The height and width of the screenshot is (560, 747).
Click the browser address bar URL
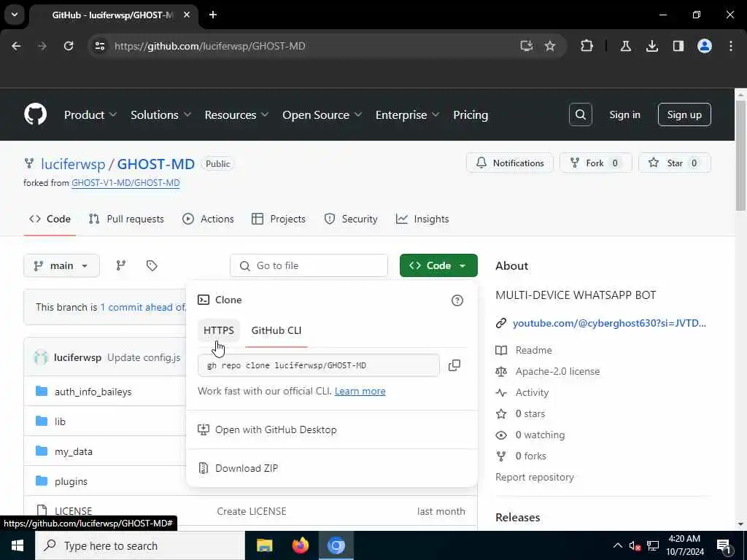coord(209,46)
